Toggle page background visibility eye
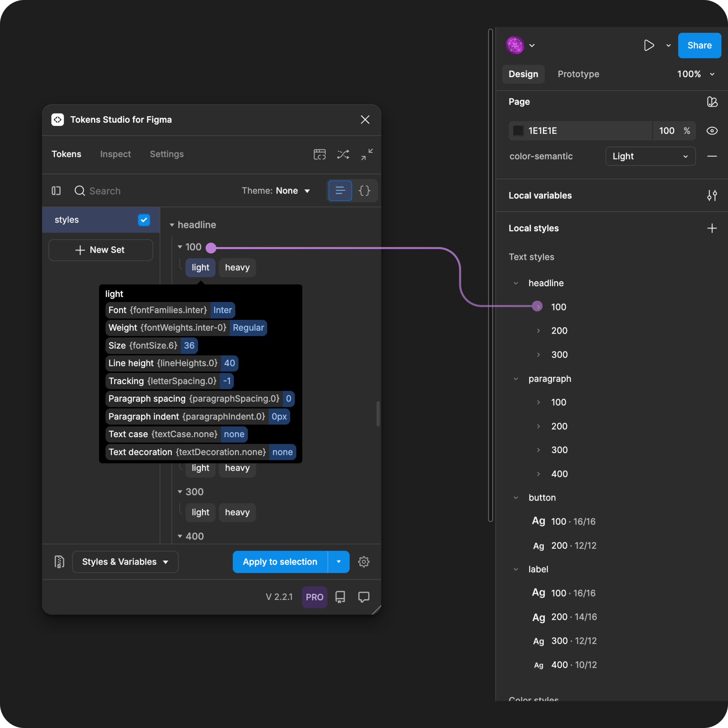 point(712,131)
